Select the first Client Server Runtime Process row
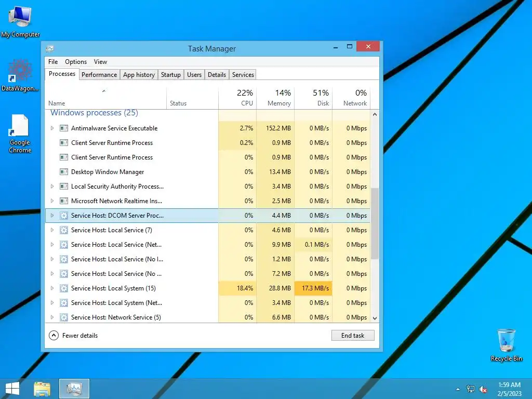 [208, 143]
